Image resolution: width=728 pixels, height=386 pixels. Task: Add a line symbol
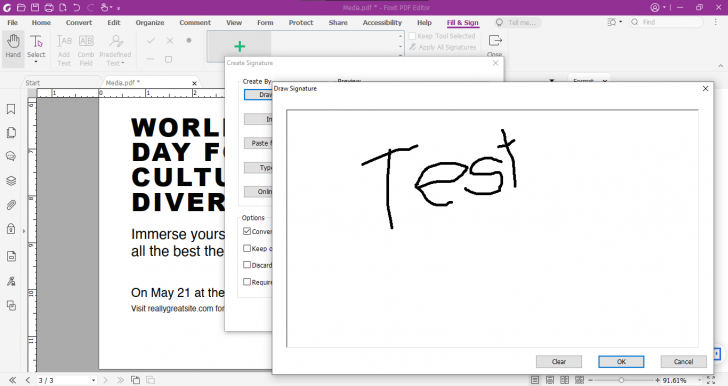click(x=150, y=59)
